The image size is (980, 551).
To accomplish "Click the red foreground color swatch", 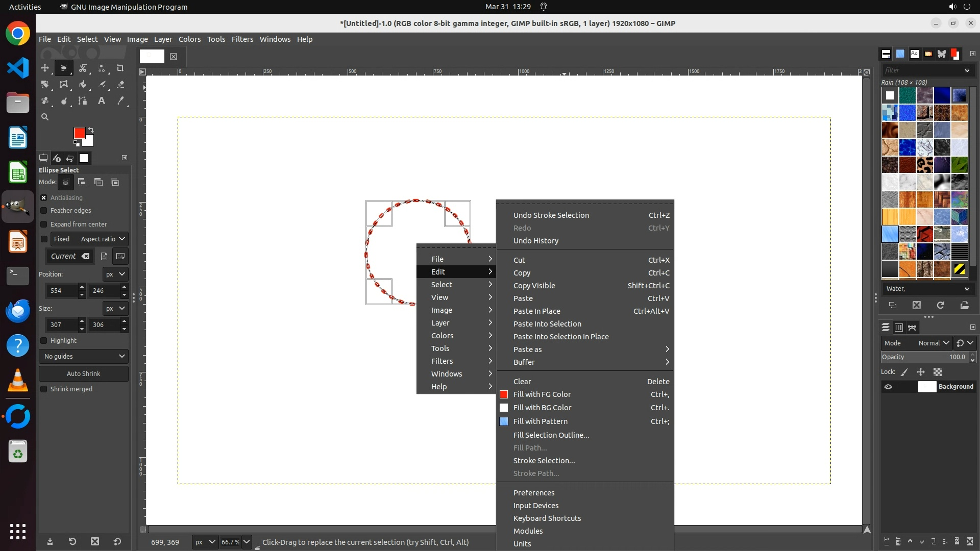I will coord(79,133).
